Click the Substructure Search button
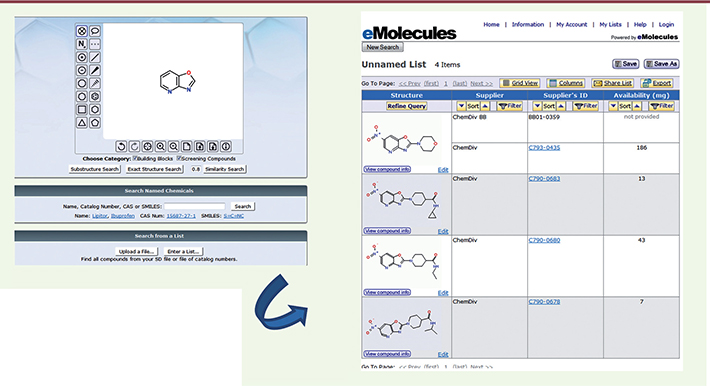The image size is (710, 386). [x=95, y=169]
